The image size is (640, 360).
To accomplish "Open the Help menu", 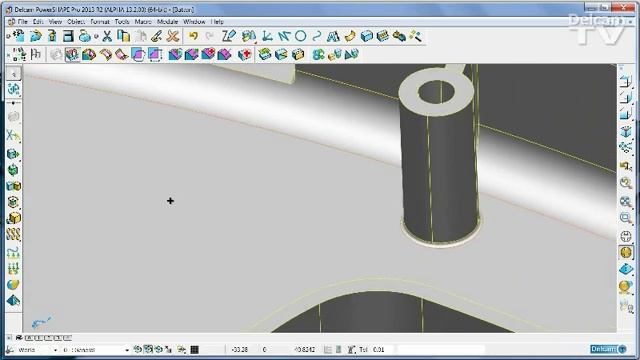I will tap(217, 22).
